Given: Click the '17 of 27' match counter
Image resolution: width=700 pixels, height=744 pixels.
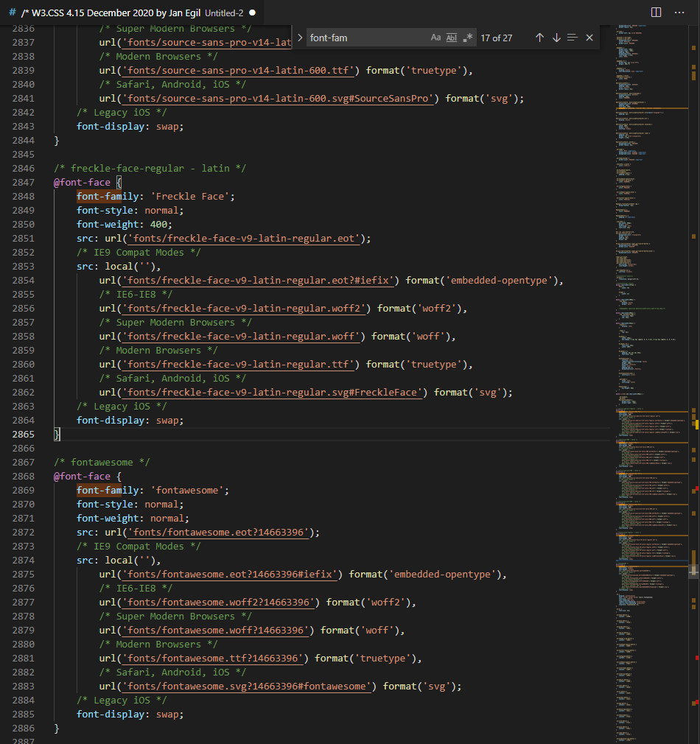Looking at the screenshot, I should pyautogui.click(x=497, y=38).
